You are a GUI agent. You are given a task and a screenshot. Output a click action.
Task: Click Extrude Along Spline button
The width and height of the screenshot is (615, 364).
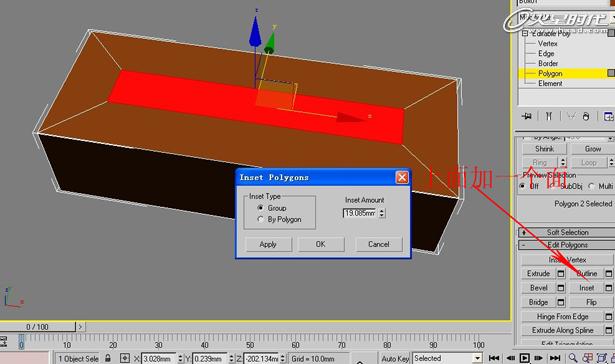tap(562, 330)
